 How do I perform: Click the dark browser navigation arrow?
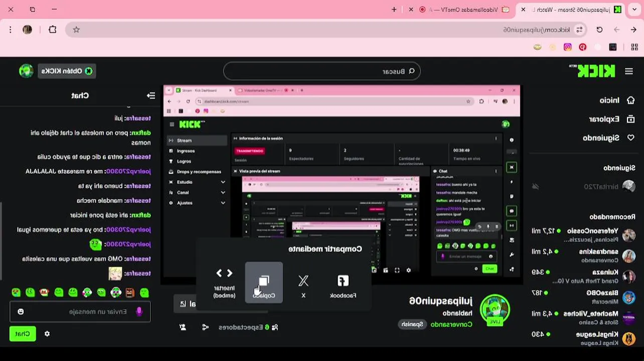(x=633, y=30)
